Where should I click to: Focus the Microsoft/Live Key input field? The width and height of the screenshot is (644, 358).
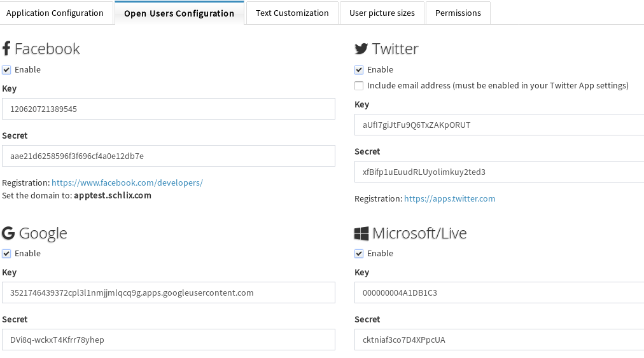click(499, 293)
